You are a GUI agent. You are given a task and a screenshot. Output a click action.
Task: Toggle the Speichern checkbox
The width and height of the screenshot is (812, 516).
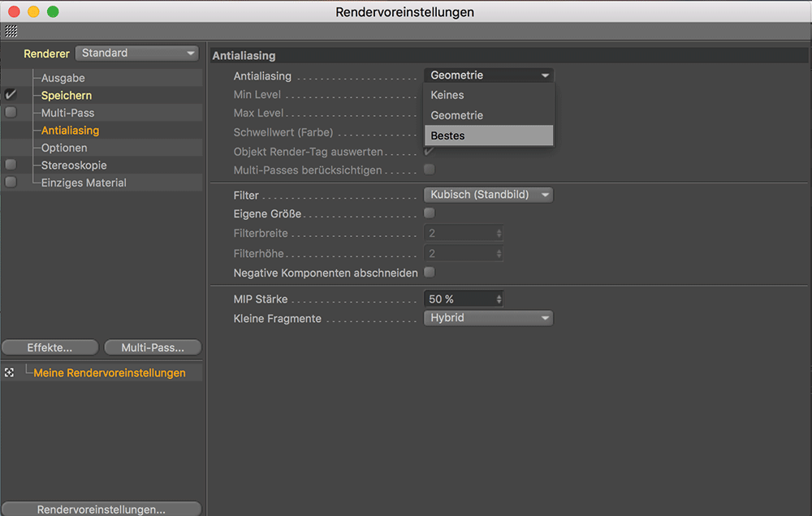(11, 95)
